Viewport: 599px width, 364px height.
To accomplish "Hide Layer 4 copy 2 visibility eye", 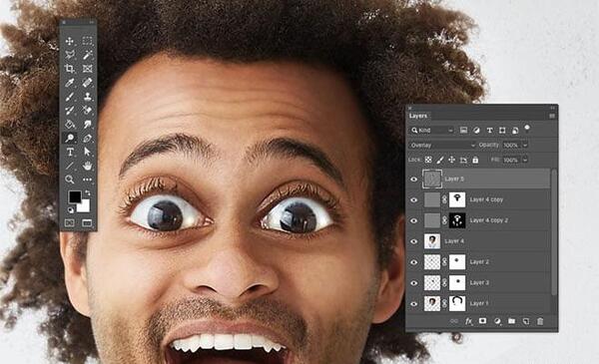I will (x=414, y=220).
